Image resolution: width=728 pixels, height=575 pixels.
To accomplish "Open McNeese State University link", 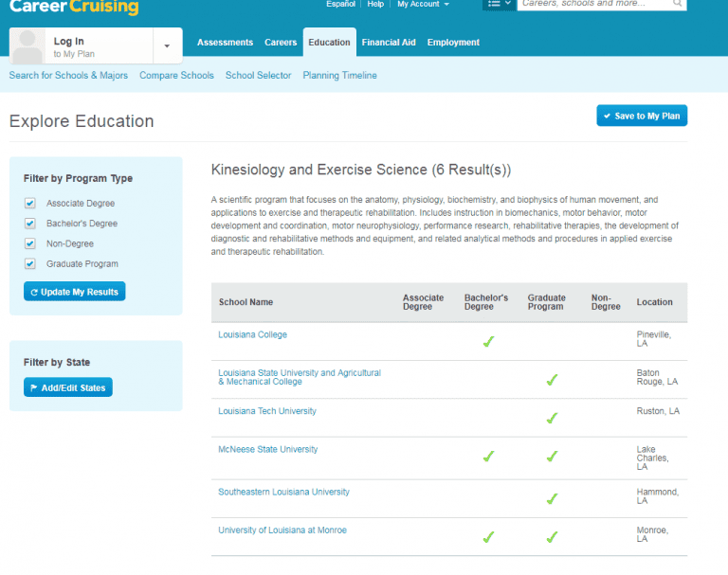I will click(268, 449).
